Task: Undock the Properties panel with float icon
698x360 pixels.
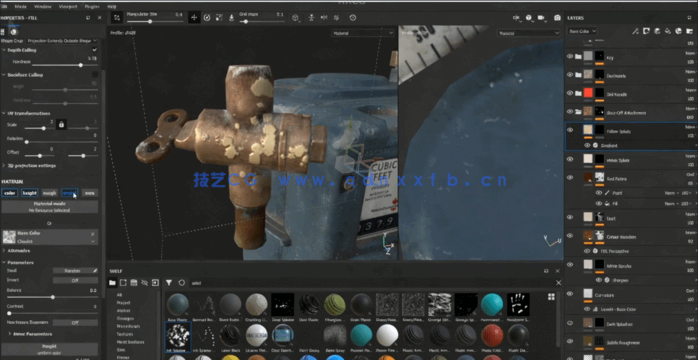Action: [88, 18]
